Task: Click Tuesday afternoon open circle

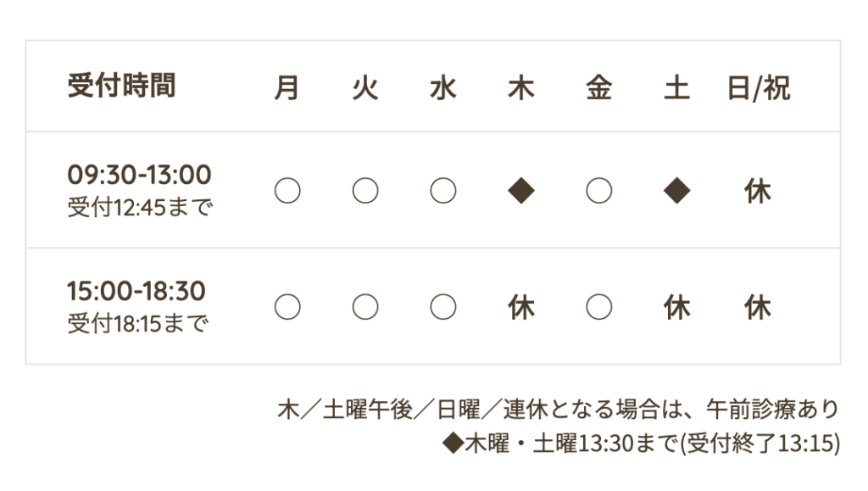Action: (x=365, y=307)
